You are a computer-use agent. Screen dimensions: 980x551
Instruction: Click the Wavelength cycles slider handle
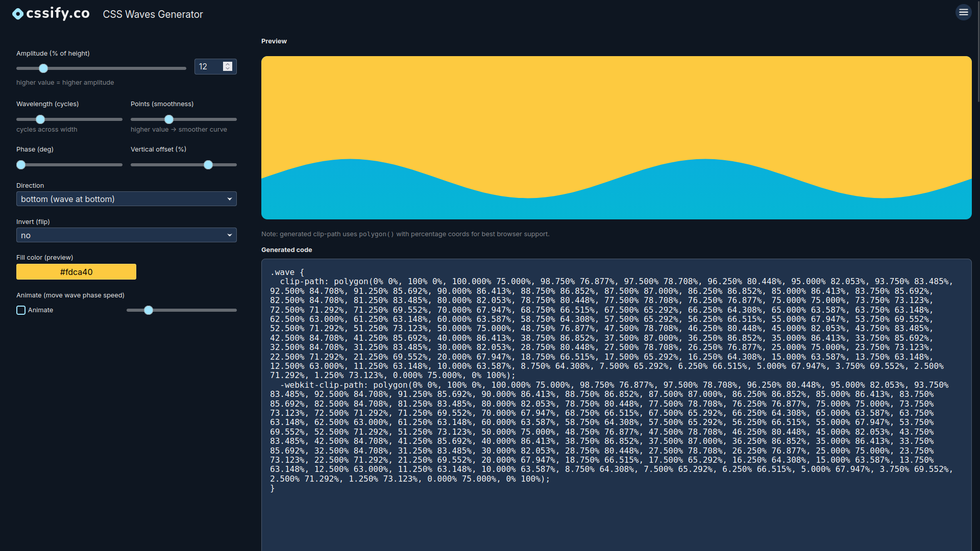click(40, 119)
